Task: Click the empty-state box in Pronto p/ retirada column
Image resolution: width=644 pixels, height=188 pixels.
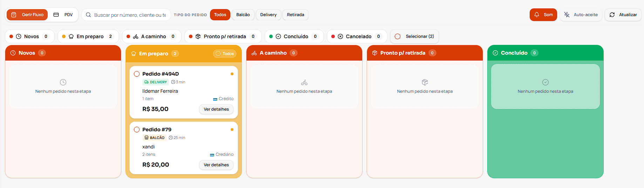Action: click(x=425, y=82)
